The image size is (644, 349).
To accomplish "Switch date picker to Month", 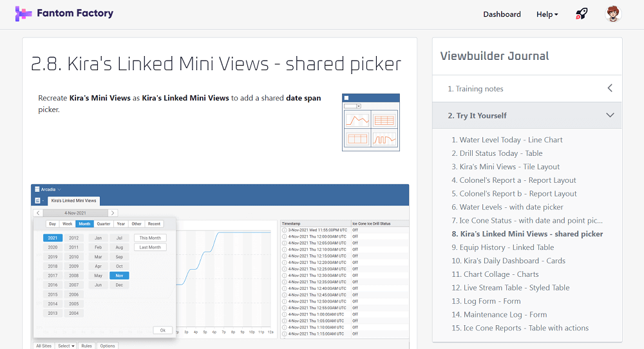I will point(84,224).
